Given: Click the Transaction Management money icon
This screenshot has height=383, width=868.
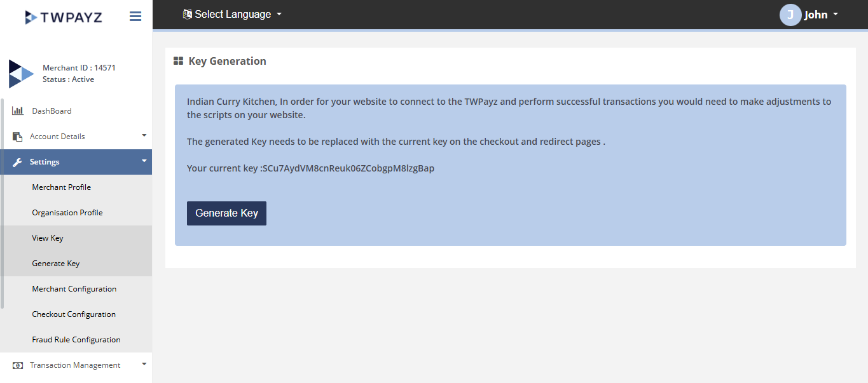Looking at the screenshot, I should tap(18, 365).
